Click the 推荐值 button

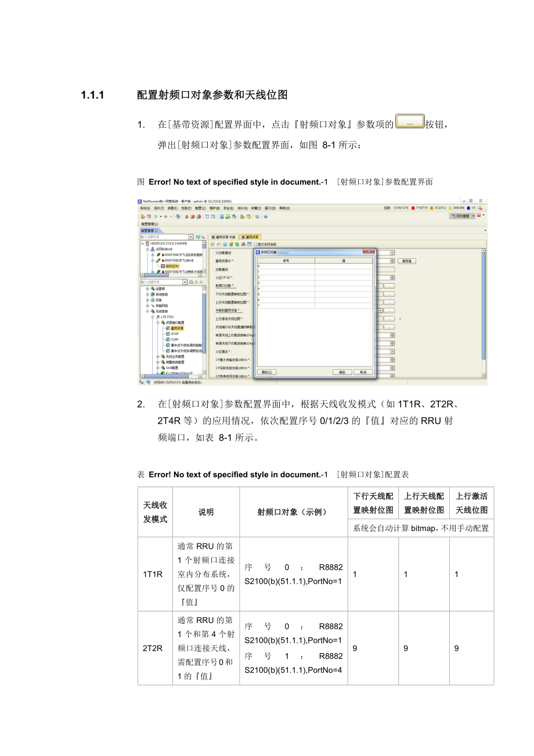pyautogui.click(x=407, y=261)
